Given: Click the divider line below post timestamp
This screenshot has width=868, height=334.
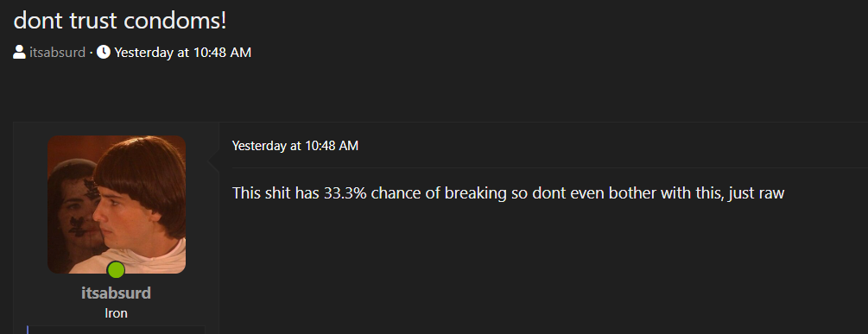Looking at the screenshot, I should pos(550,167).
